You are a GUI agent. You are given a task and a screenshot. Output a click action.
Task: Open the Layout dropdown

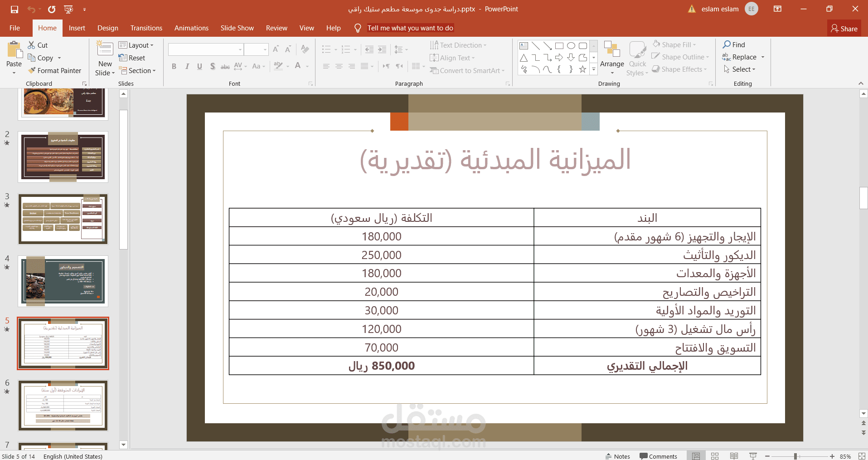pyautogui.click(x=136, y=45)
